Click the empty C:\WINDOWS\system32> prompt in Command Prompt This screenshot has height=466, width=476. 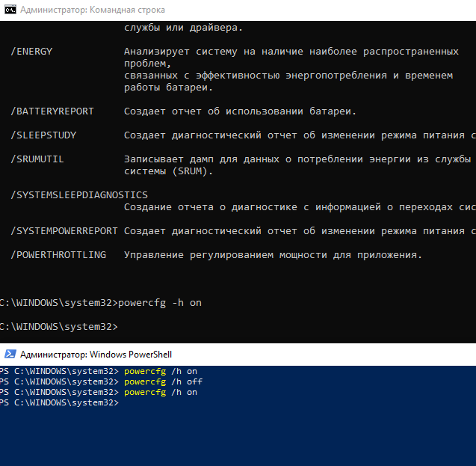coord(58,327)
